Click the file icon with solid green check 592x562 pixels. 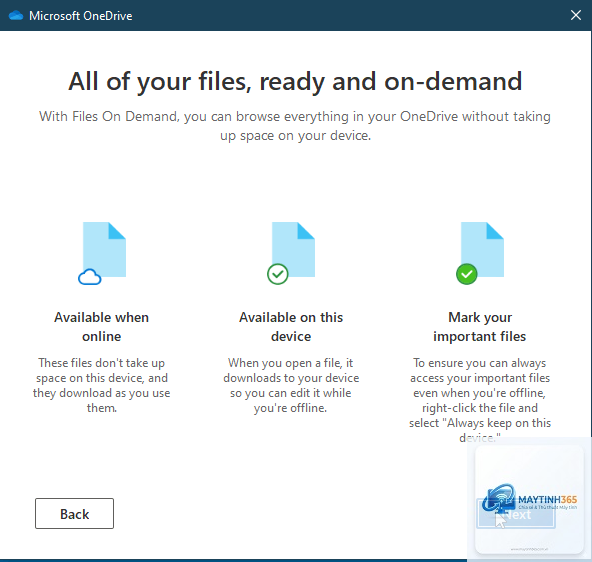coord(480,253)
